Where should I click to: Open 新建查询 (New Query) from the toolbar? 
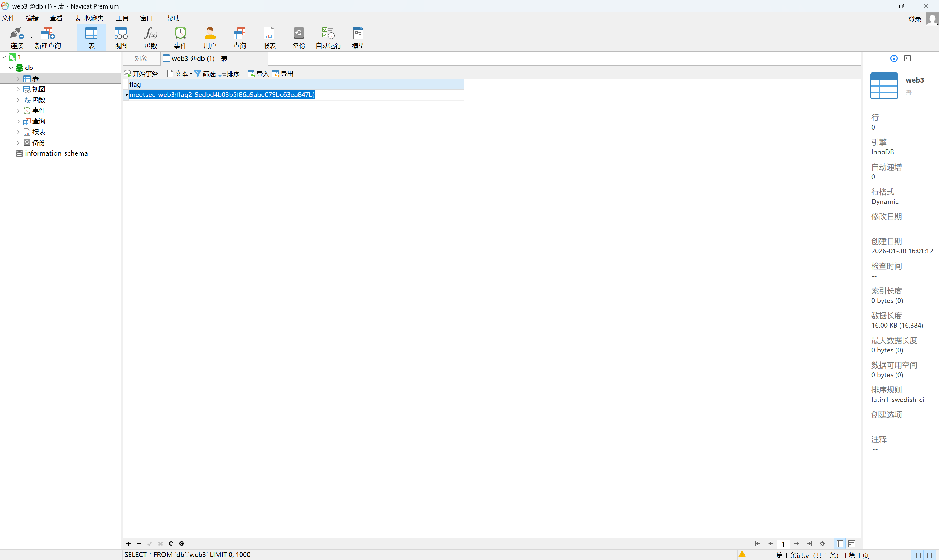(x=48, y=37)
